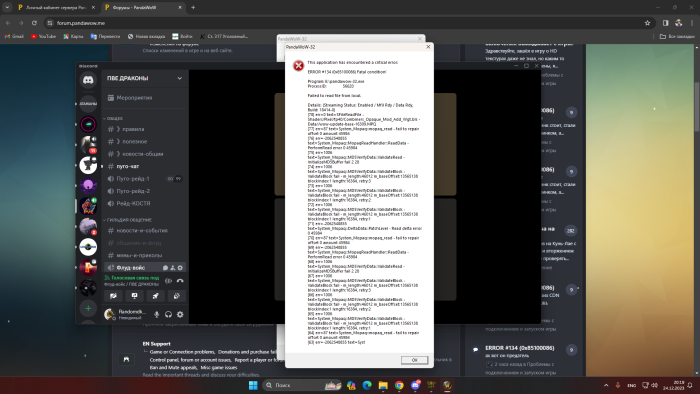Show hidden system tray icons

pos(606,385)
